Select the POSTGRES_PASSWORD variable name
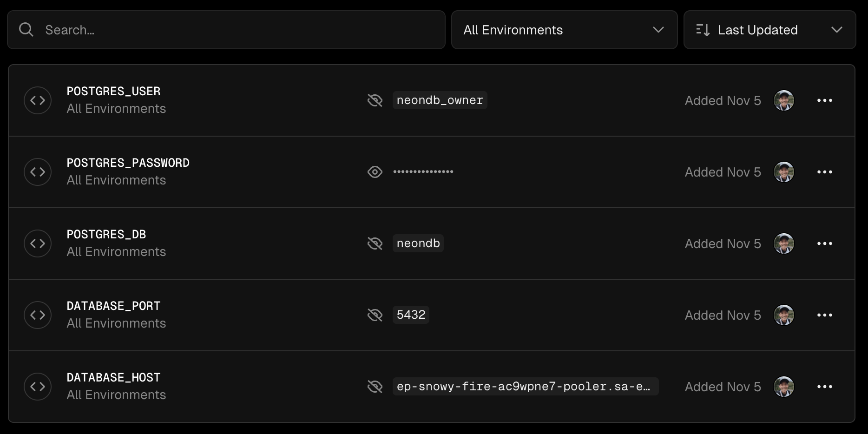The width and height of the screenshot is (868, 434). click(128, 163)
